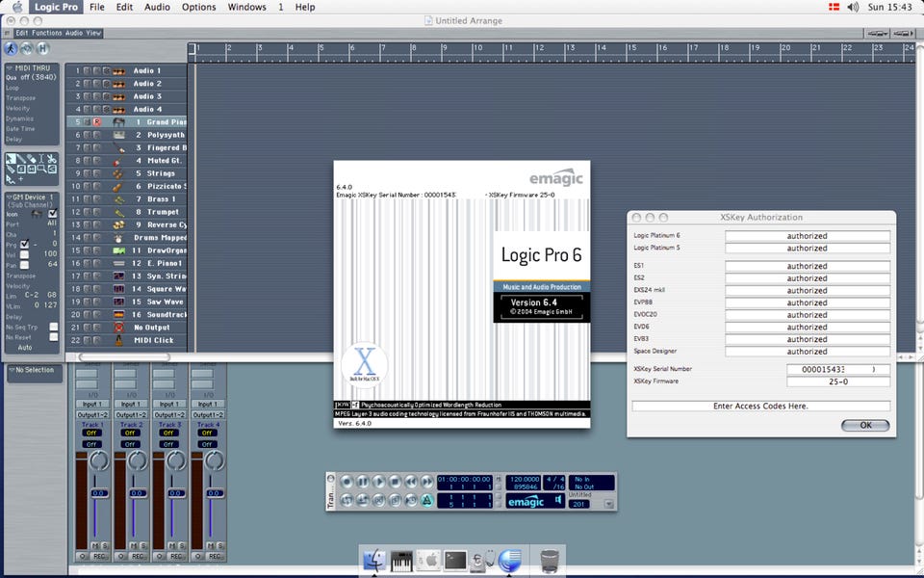
Task: Toggle the Pan checkbox in GM Device parameters
Action: [24, 265]
